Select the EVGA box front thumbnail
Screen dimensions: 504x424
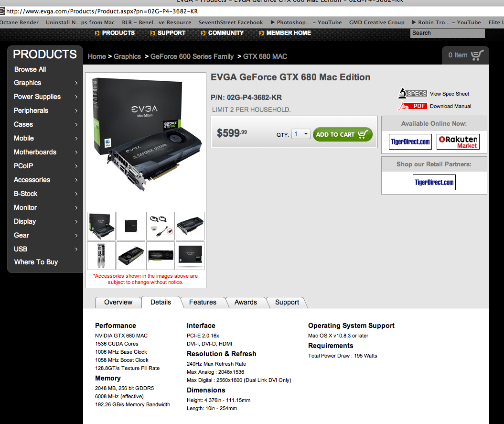[190, 255]
